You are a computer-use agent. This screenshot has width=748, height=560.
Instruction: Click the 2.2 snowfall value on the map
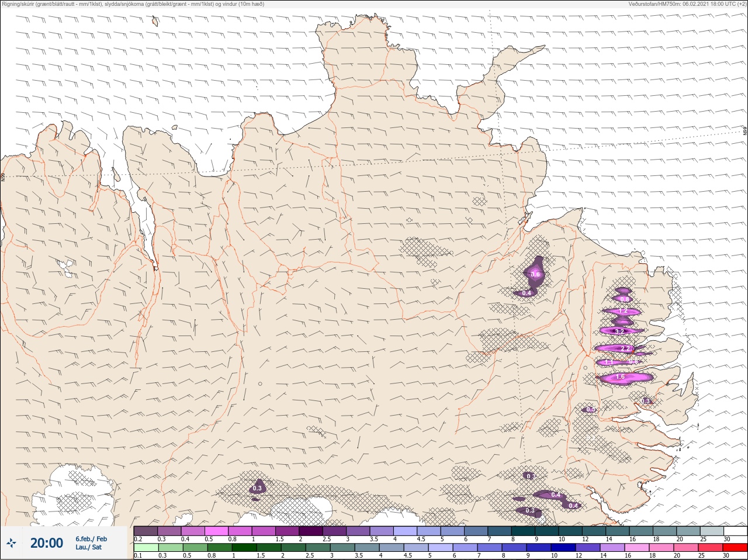point(625,348)
